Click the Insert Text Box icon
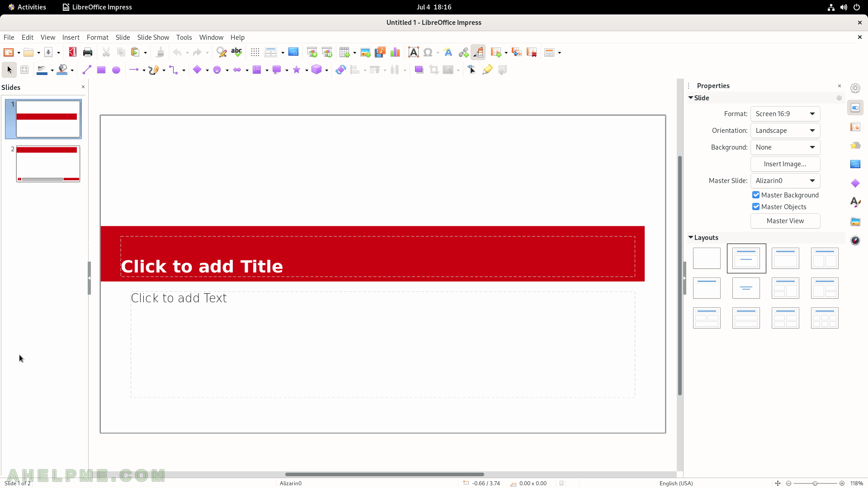 413,52
